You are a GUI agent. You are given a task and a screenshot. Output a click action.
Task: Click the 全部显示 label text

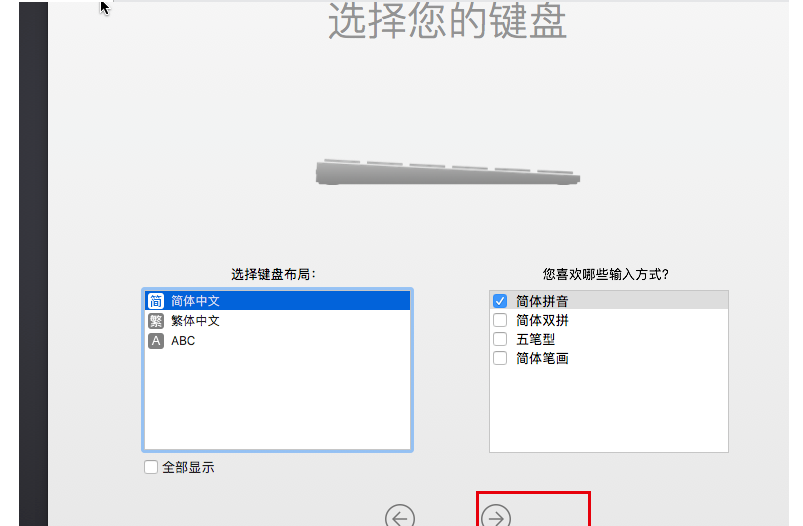pyautogui.click(x=188, y=467)
